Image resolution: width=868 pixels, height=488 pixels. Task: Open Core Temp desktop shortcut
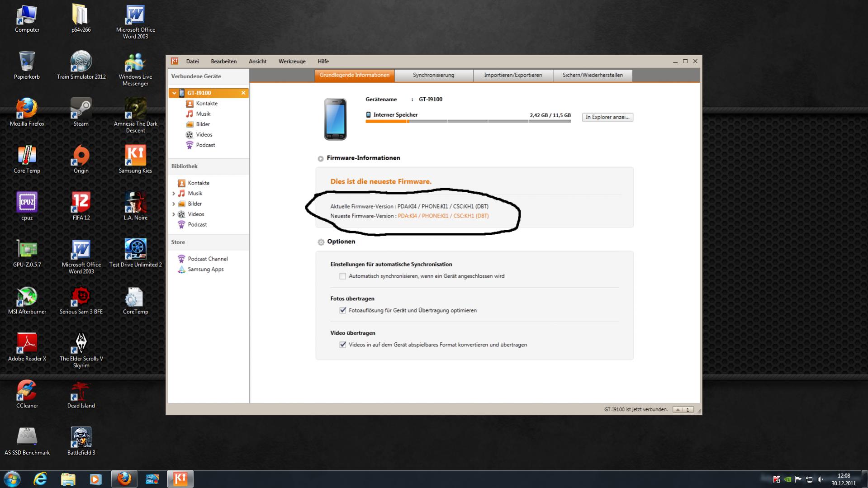(27, 159)
